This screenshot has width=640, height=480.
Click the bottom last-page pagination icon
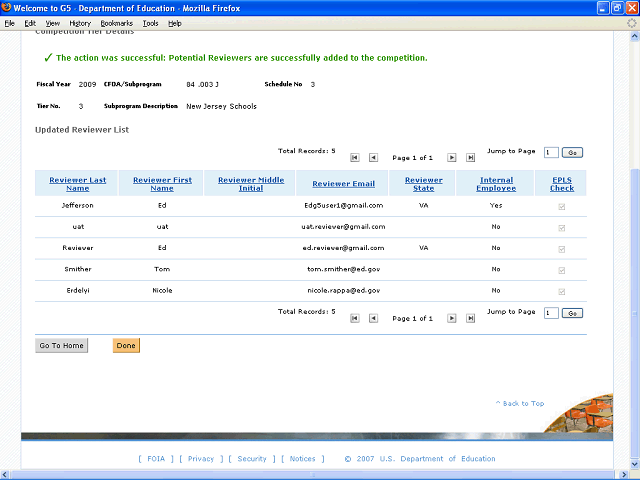[470, 318]
